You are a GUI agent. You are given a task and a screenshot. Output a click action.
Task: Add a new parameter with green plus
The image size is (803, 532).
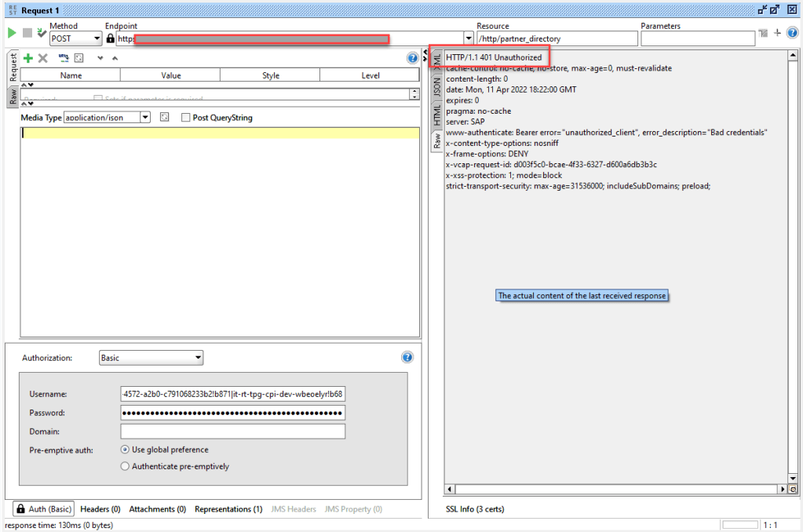tap(28, 58)
